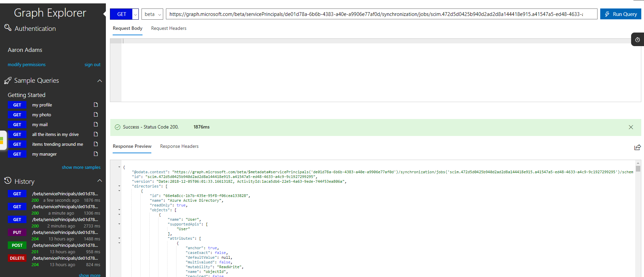Click the Sample Queries rocket icon
644x277 pixels.
click(7, 81)
